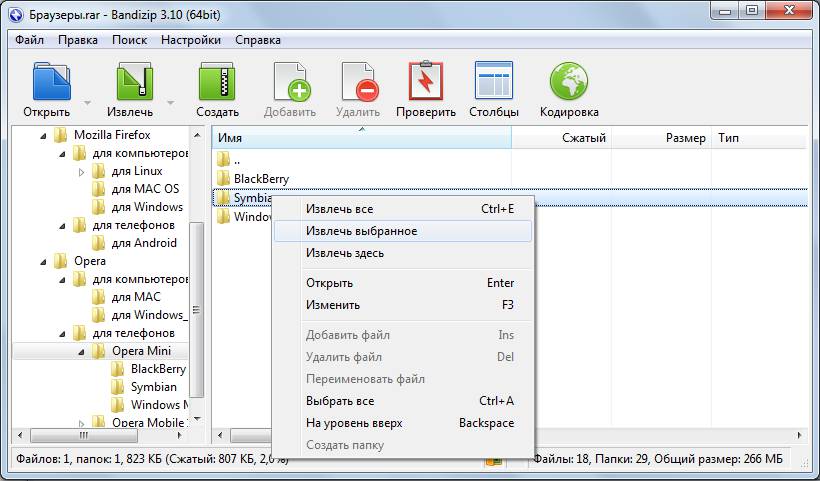The image size is (820, 481).
Task: Open dropdown arrow next to Открыть
Action: [87, 102]
